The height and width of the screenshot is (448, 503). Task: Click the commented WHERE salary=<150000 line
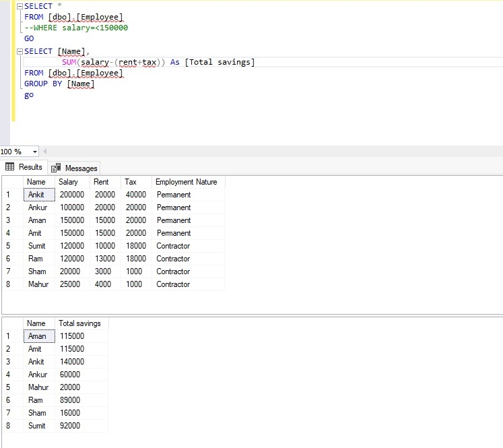76,28
